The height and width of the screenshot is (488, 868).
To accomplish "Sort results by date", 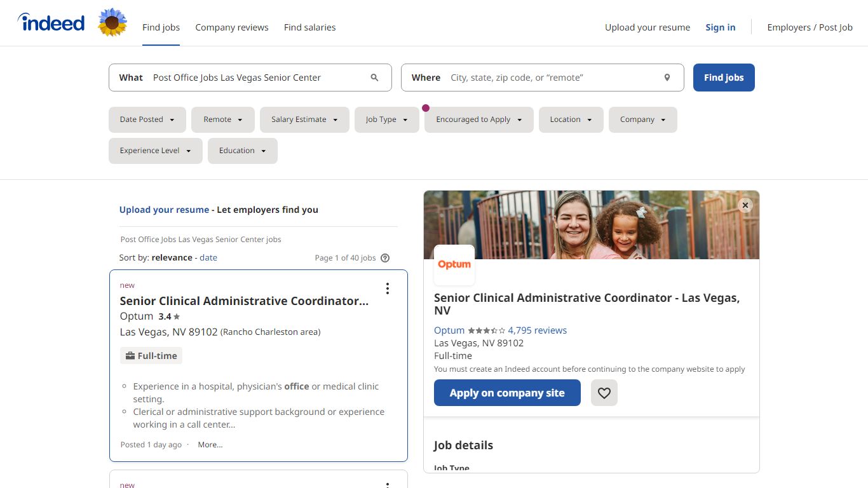I will tap(208, 257).
